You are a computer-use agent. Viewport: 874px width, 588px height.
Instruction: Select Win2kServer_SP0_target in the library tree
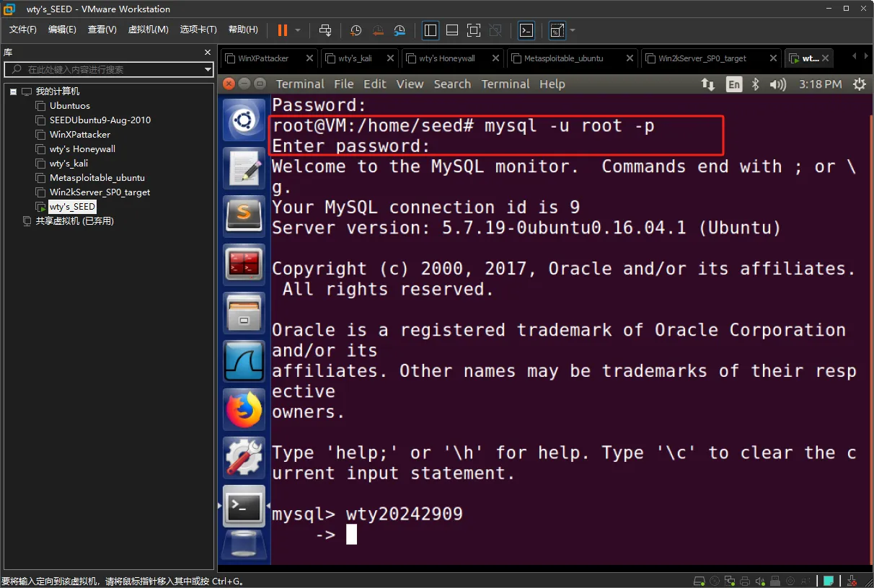point(100,192)
